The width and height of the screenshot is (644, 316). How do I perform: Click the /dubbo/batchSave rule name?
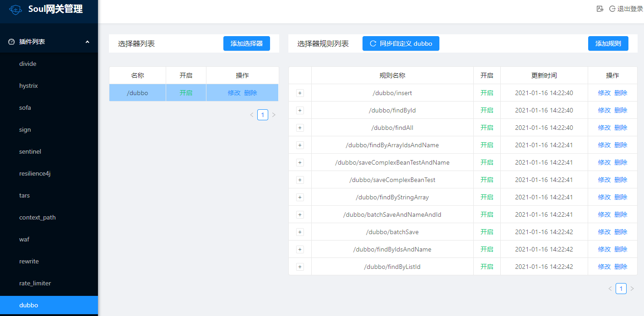pyautogui.click(x=392, y=232)
